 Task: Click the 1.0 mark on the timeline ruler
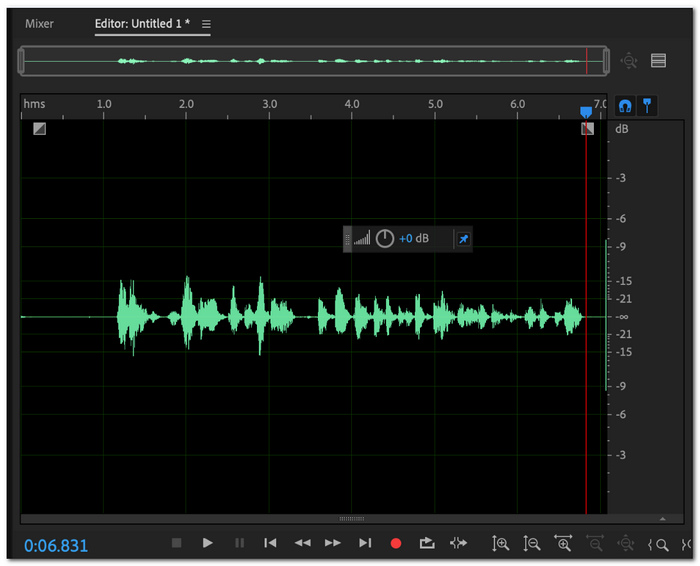pyautogui.click(x=104, y=104)
